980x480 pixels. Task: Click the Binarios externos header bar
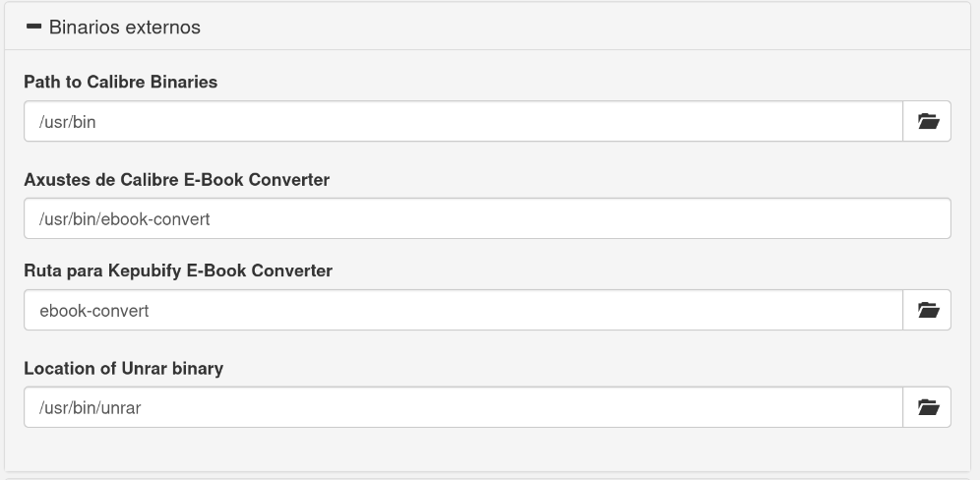pyautogui.click(x=487, y=27)
